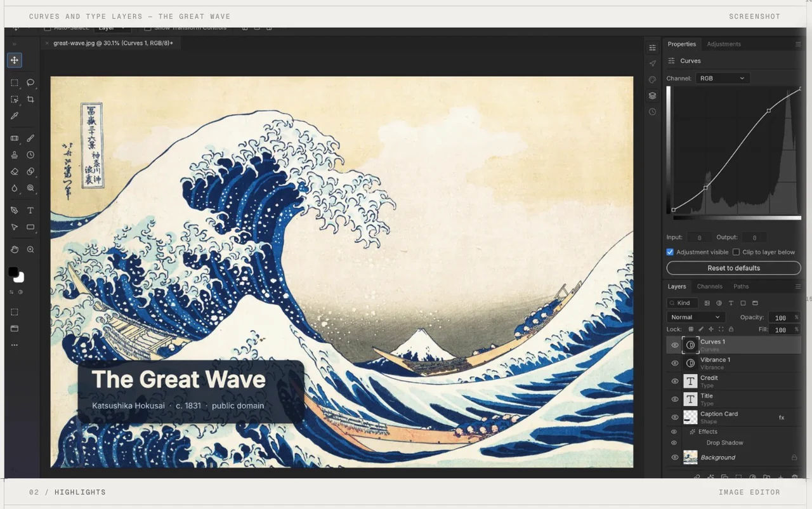Open the Layers panel menu

tap(798, 287)
